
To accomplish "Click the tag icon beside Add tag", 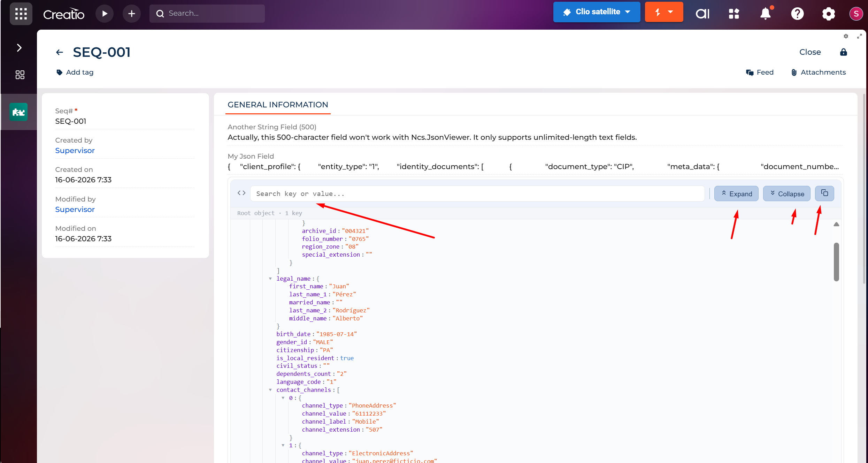I will coord(60,72).
